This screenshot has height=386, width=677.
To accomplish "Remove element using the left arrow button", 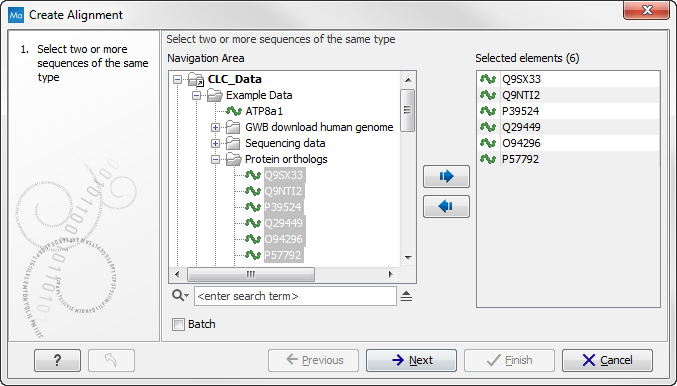I will [446, 206].
